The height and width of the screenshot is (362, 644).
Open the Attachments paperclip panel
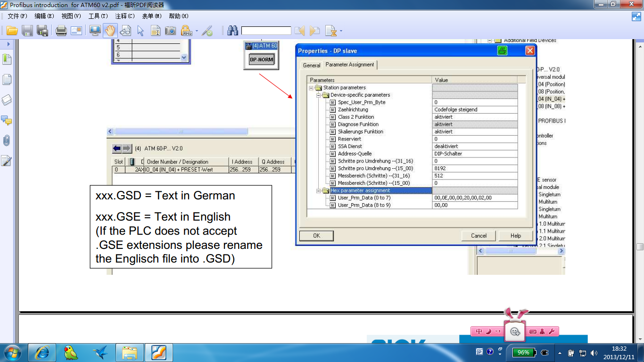(7, 140)
